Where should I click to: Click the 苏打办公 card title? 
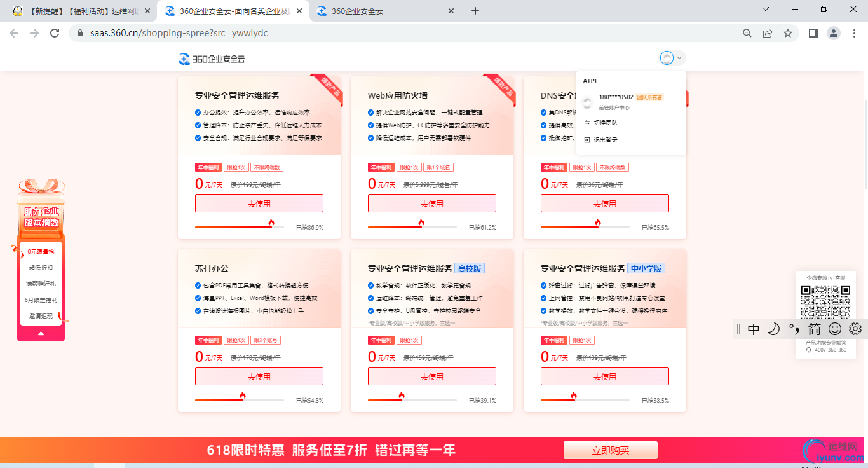(x=212, y=268)
